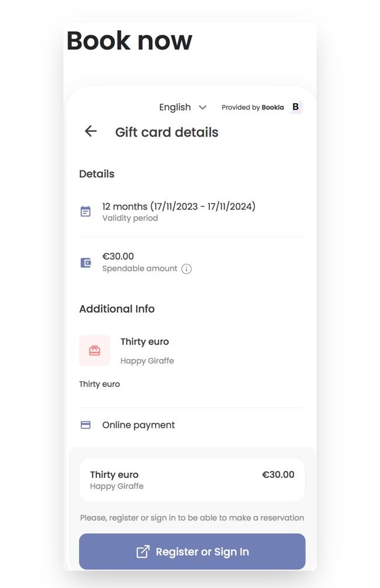Viewport: 380px width, 588px height.
Task: Click the Provided by Bookla link
Action: point(253,107)
